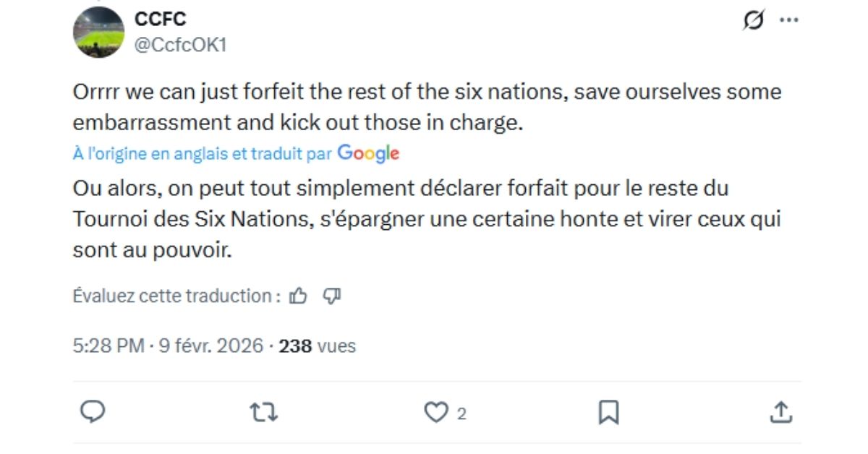The width and height of the screenshot is (868, 454).
Task: Click the reply speech bubble icon
Action: [93, 412]
